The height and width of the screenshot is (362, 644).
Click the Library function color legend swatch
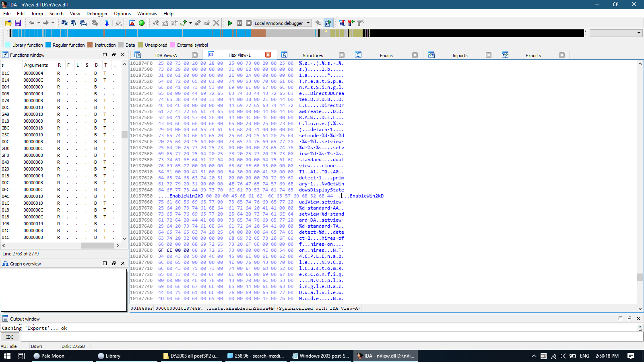[8, 45]
